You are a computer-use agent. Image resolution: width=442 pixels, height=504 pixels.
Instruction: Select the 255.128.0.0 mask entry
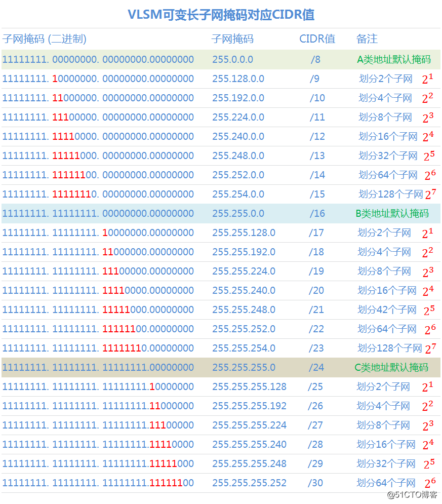[x=238, y=79]
